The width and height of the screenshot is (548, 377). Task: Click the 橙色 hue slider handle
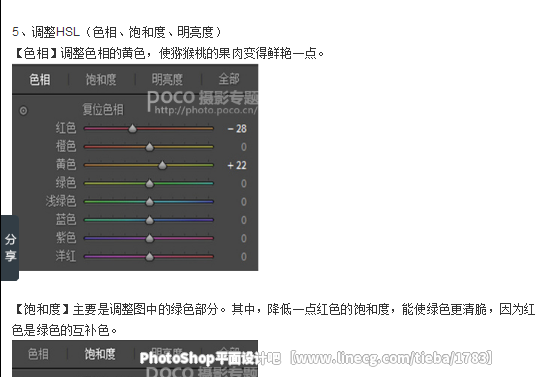click(149, 147)
